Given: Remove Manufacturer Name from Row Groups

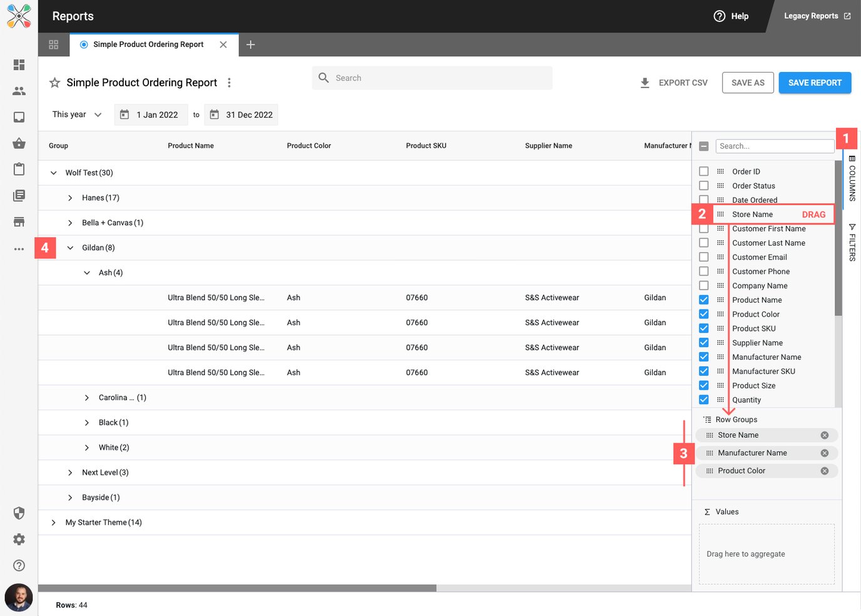Looking at the screenshot, I should coord(824,453).
